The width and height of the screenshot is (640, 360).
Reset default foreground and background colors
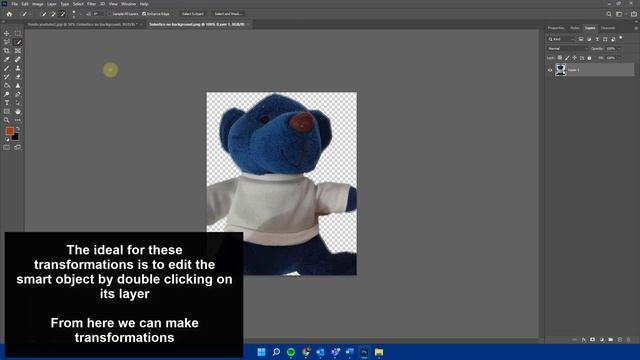7,139
